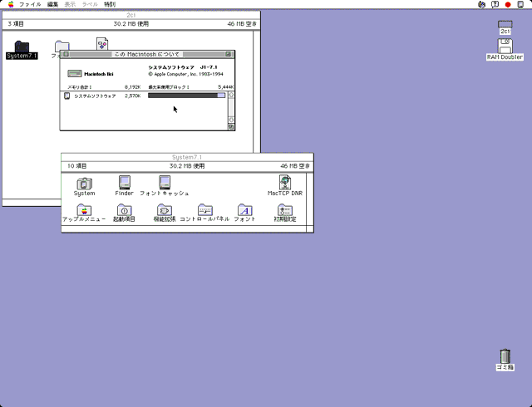Click the システムソフトウェア row icon in the memory list
The width and height of the screenshot is (532, 407).
click(x=67, y=96)
